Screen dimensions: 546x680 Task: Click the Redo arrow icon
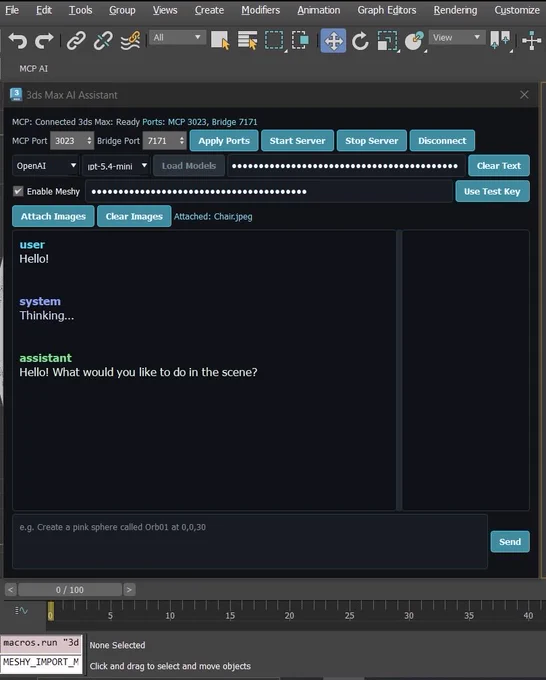tap(44, 41)
